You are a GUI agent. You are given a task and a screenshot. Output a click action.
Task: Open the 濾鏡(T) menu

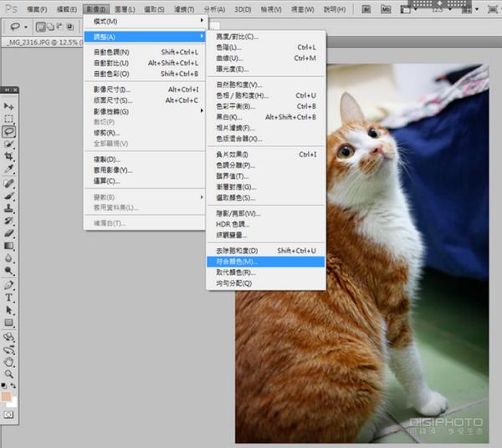(x=183, y=8)
